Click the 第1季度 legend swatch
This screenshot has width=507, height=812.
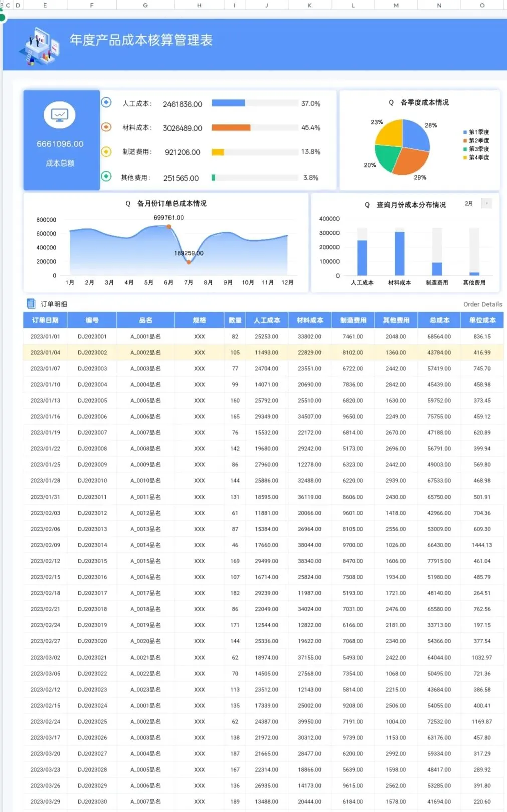[465, 132]
